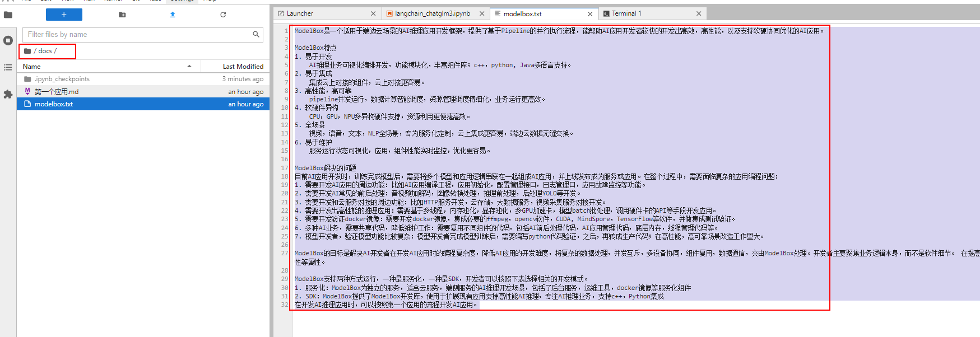Select the 第一个应用.md file
Screen dimensions: 980x337
coord(143,91)
